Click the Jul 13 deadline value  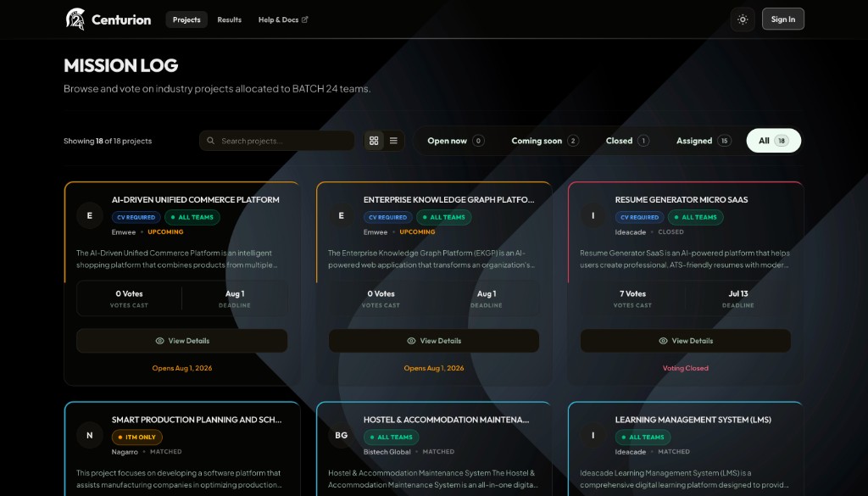pos(738,294)
